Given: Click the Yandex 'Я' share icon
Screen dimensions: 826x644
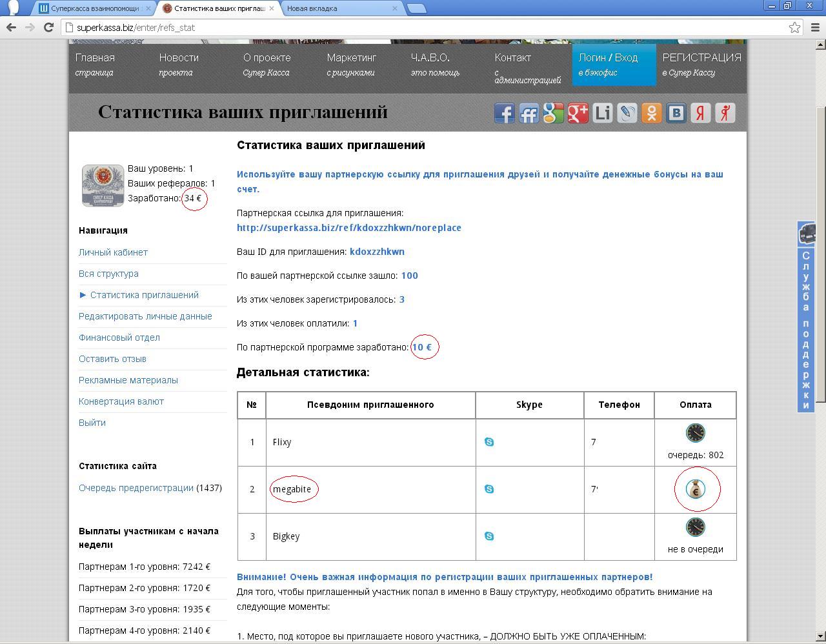Looking at the screenshot, I should pos(700,113).
